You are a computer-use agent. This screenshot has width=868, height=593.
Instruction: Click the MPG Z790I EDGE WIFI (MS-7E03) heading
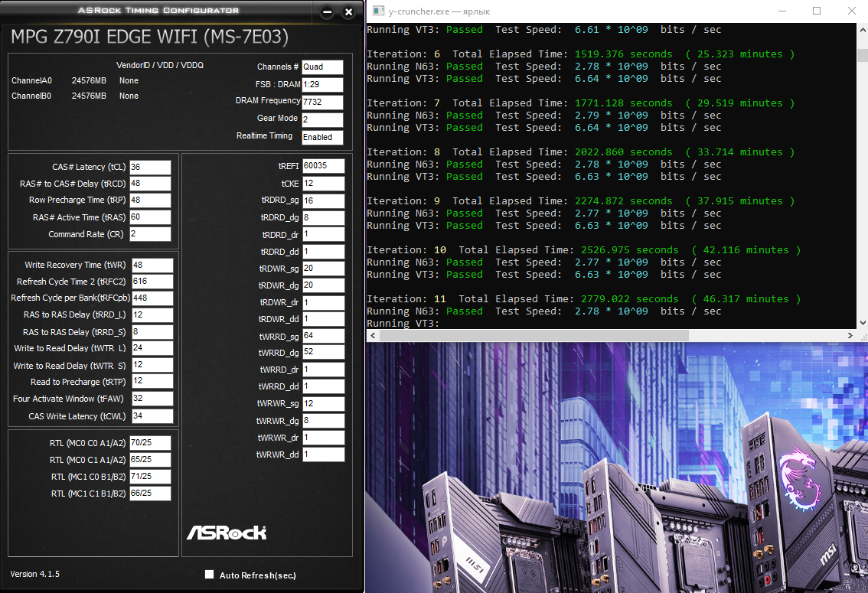coord(149,37)
